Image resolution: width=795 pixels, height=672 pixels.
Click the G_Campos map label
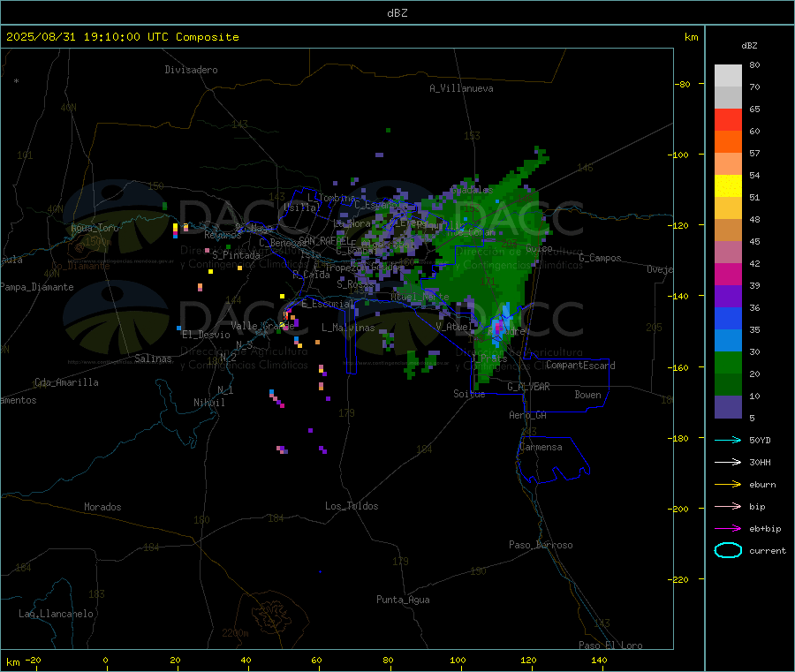click(x=600, y=258)
